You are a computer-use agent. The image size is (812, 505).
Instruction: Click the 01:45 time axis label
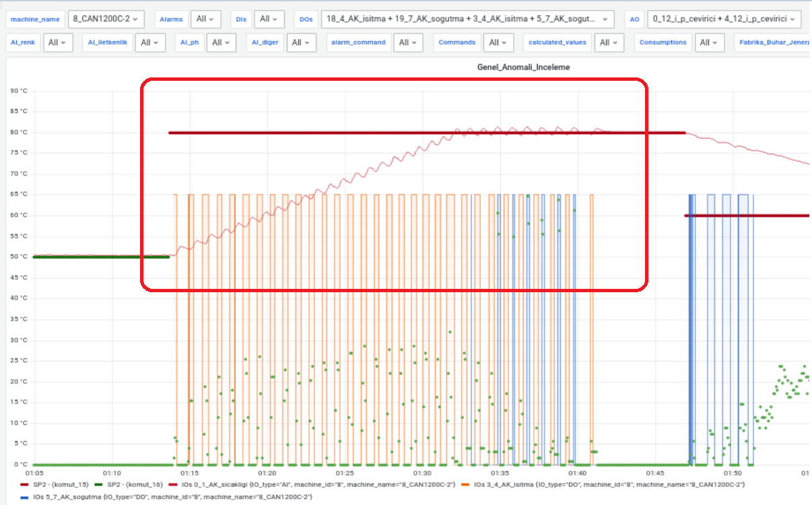point(655,473)
